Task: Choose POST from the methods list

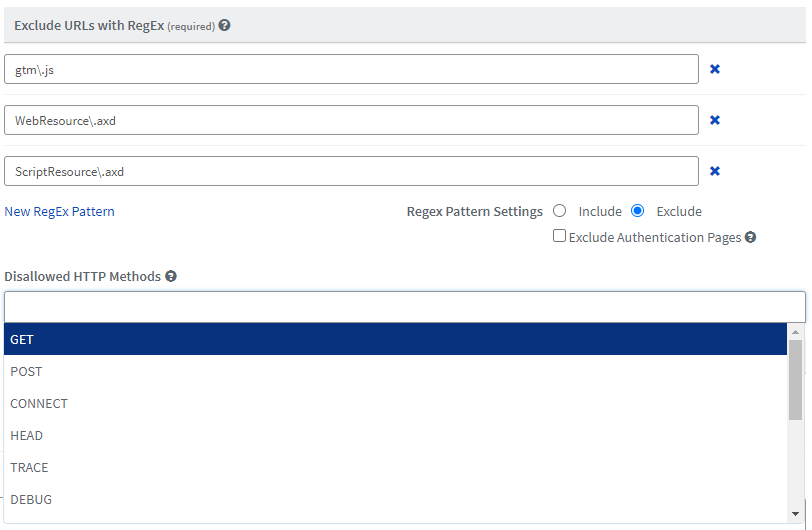Action: 396,371
